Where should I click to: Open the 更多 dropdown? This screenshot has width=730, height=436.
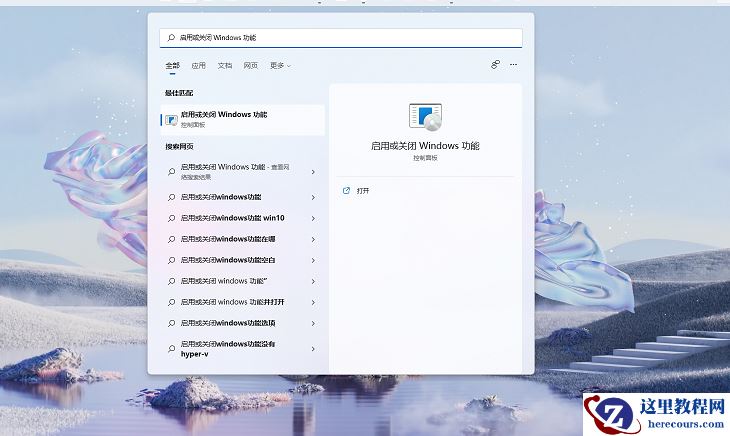(x=280, y=66)
